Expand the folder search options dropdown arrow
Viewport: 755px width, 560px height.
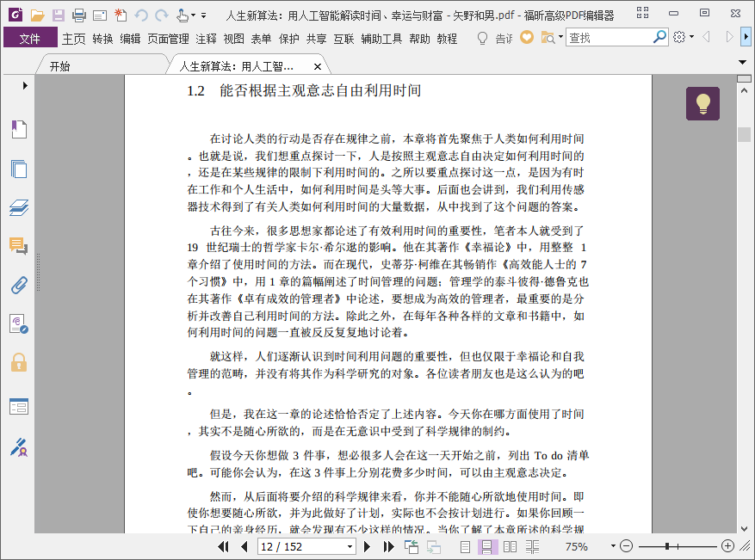(x=561, y=37)
